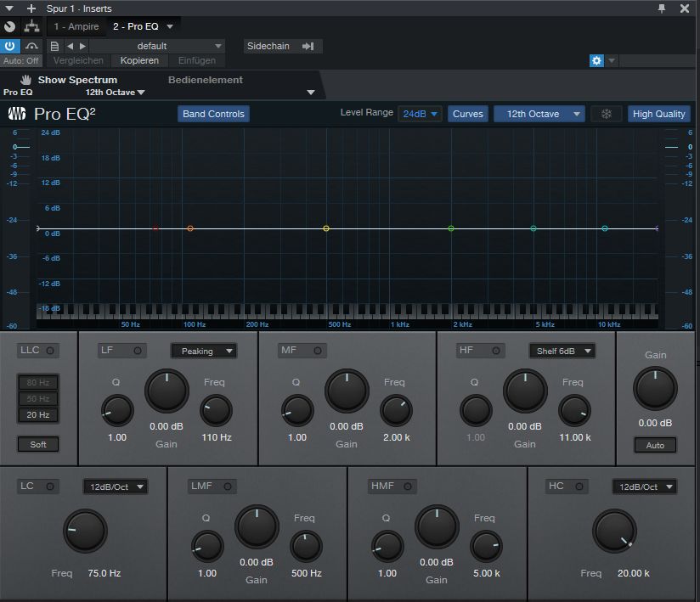Select the 2 - Pro EQ tab
The height and width of the screenshot is (602, 700).
(136, 27)
